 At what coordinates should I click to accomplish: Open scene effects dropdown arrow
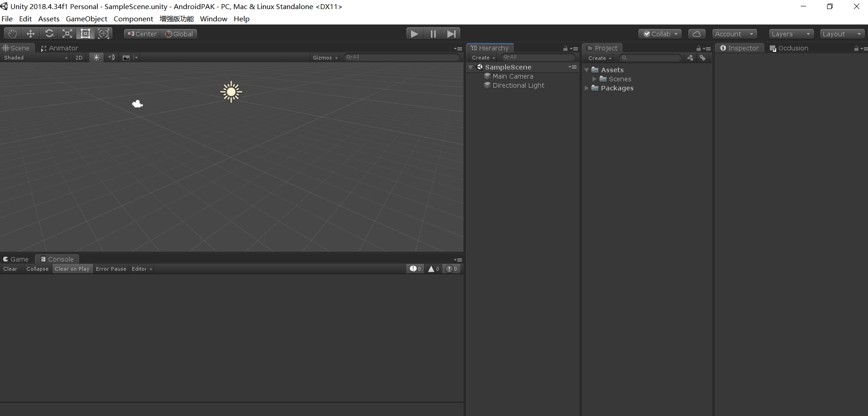click(x=136, y=58)
